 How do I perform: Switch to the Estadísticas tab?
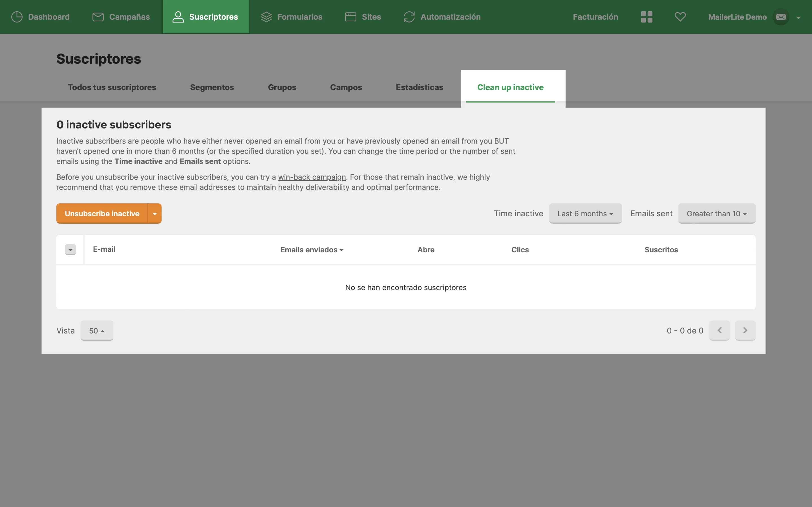[419, 87]
